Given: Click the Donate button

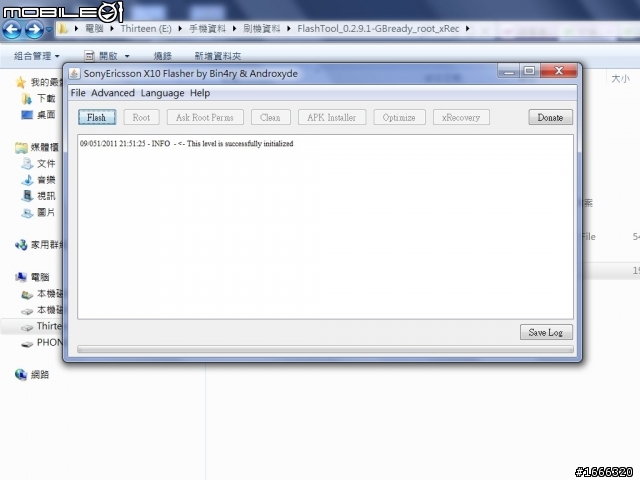Looking at the screenshot, I should pos(550,118).
